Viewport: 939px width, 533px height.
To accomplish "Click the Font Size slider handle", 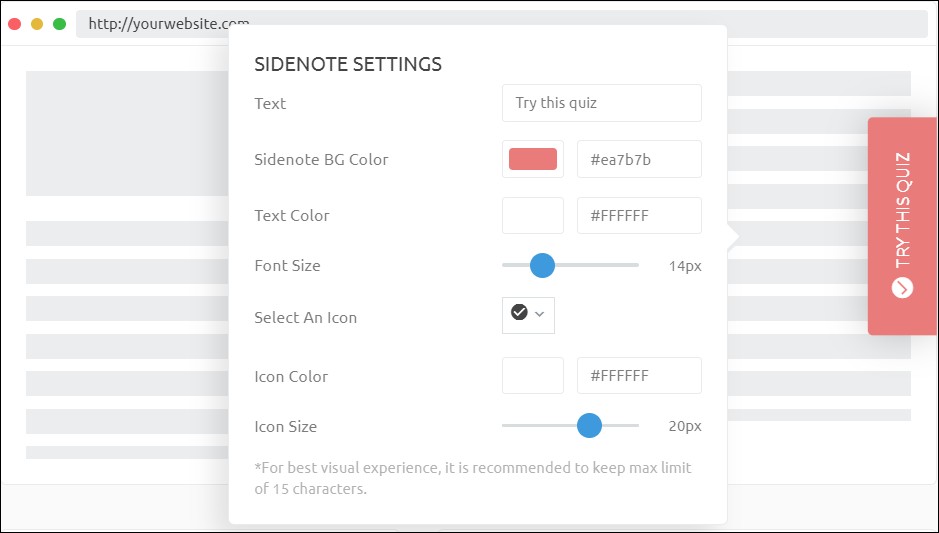I will (x=542, y=265).
